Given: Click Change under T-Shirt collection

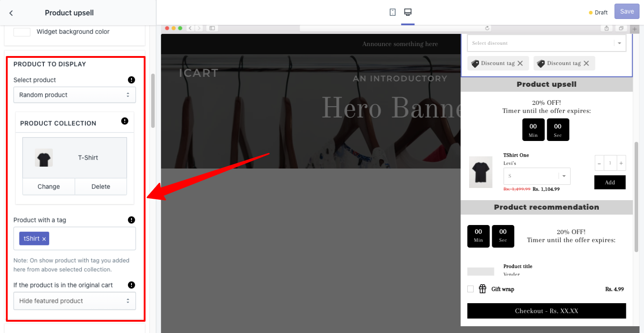Looking at the screenshot, I should [x=49, y=187].
